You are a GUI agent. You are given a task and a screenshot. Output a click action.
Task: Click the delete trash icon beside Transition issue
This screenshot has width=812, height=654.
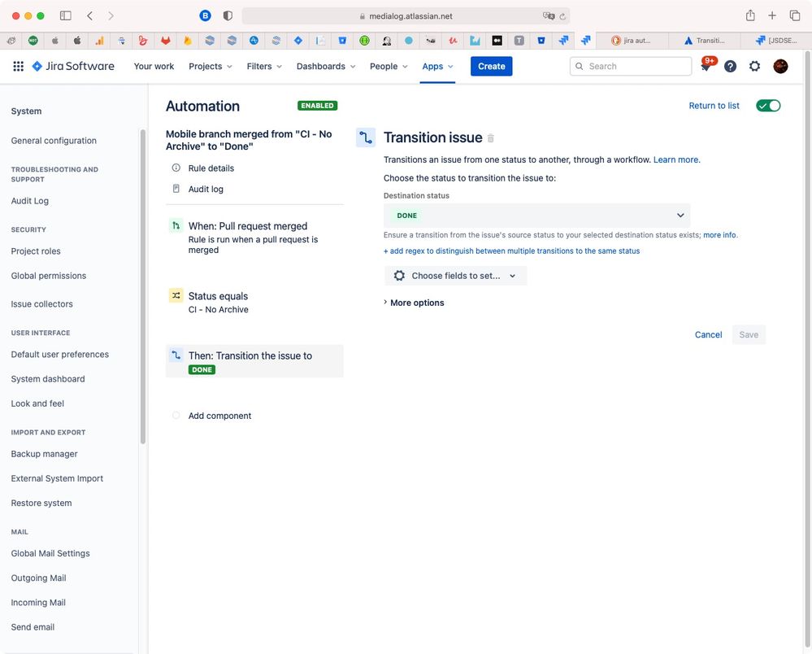(x=490, y=138)
